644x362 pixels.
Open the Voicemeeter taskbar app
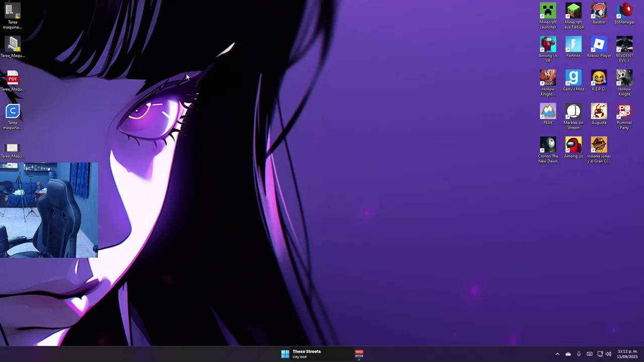(359, 354)
